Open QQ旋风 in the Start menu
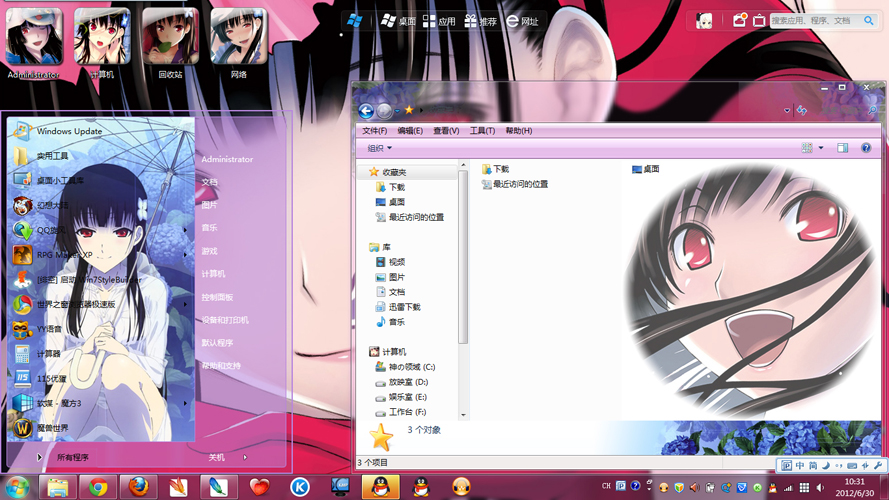This screenshot has height=500, width=889. pos(51,230)
